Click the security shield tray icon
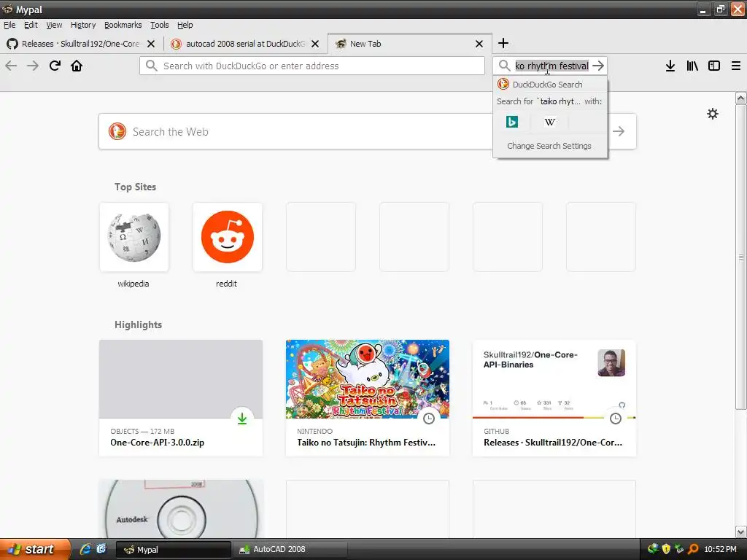747x560 pixels. click(x=667, y=549)
